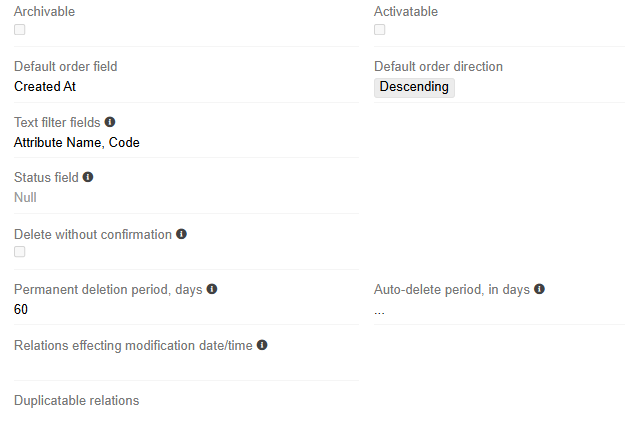
Task: Click the Duplicatable relations label
Action: coord(77,401)
